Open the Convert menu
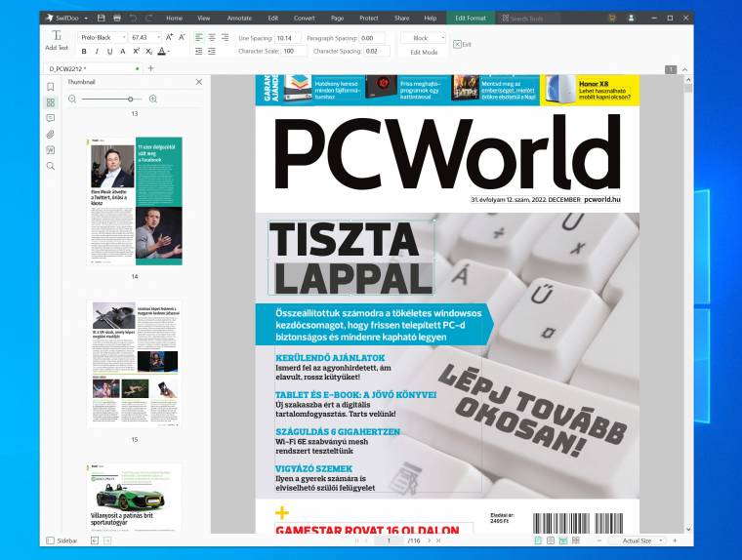This screenshot has height=560, width=742. click(305, 18)
